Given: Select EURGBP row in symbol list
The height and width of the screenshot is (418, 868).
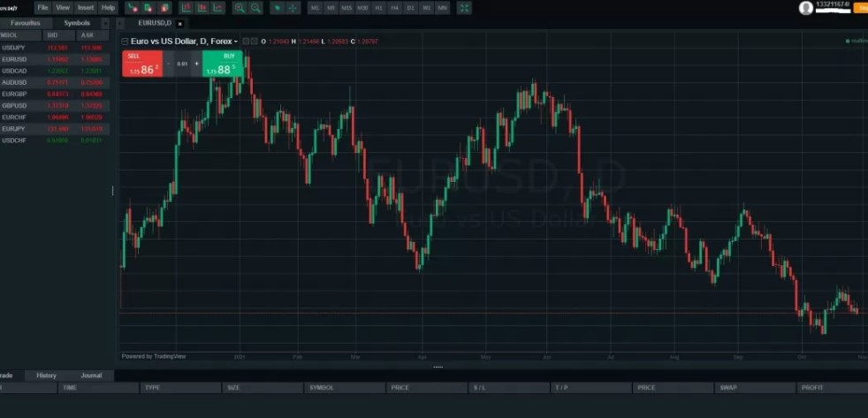Looking at the screenshot, I should point(55,95).
